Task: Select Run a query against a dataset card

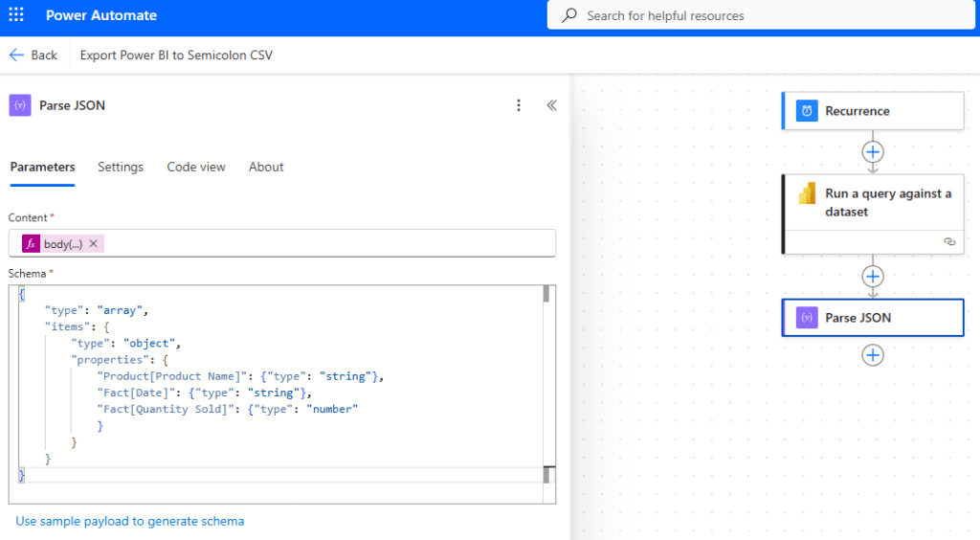Action: 873,214
